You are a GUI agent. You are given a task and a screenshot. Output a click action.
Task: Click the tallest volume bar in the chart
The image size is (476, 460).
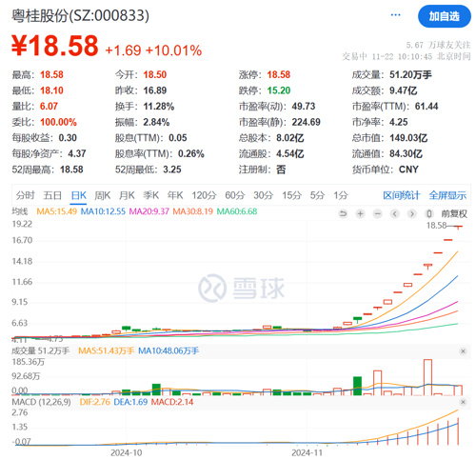click(x=427, y=377)
